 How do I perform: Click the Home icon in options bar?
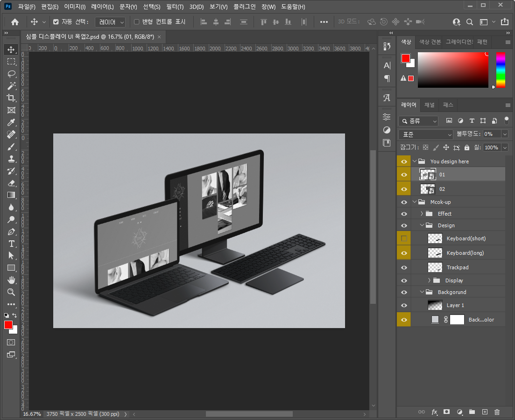point(15,22)
